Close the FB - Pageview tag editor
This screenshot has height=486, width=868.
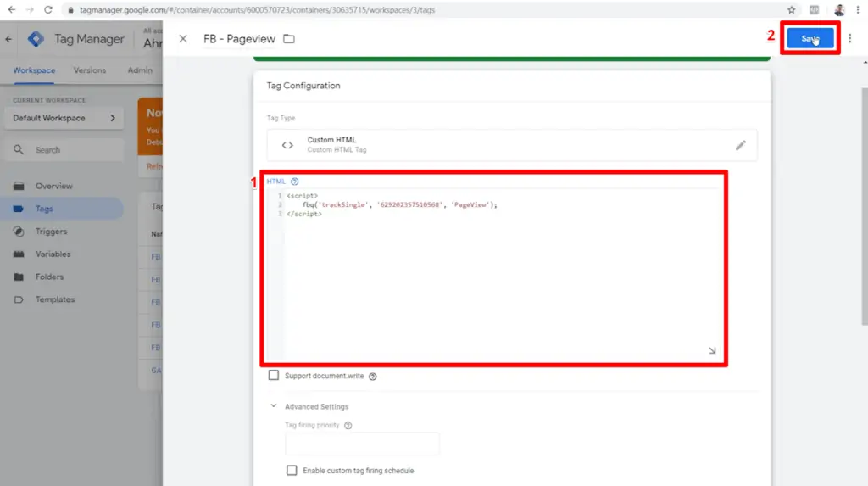point(183,39)
